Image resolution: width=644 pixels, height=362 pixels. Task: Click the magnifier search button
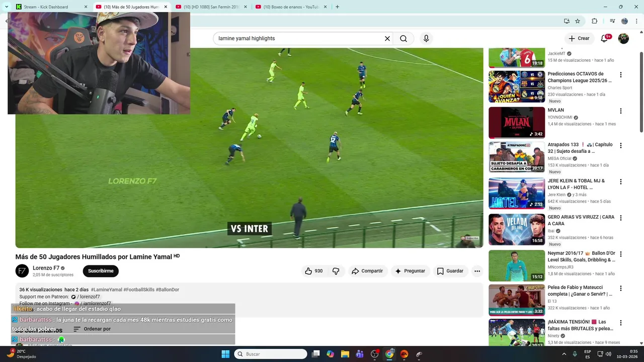[404, 38]
